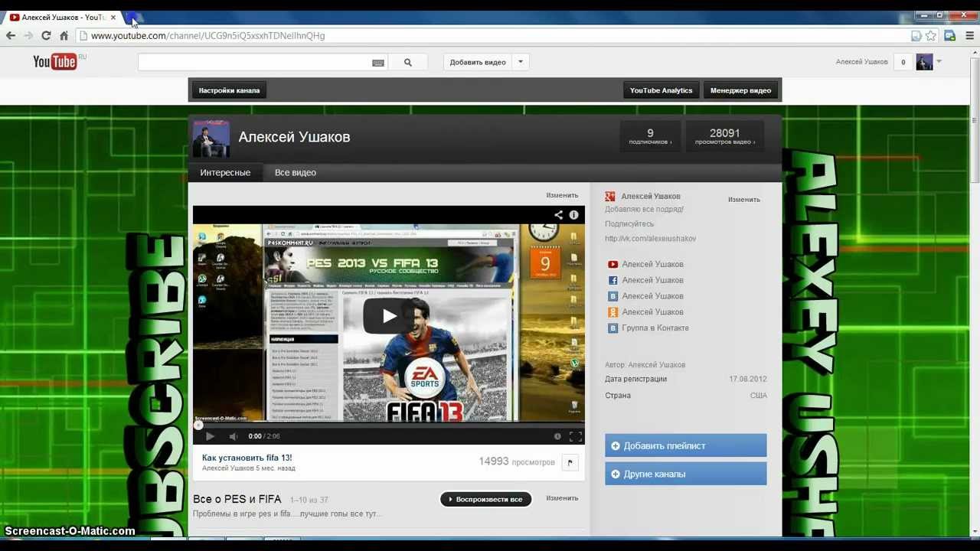Open YouTube Analytics
The height and width of the screenshot is (551, 980).
coord(661,90)
